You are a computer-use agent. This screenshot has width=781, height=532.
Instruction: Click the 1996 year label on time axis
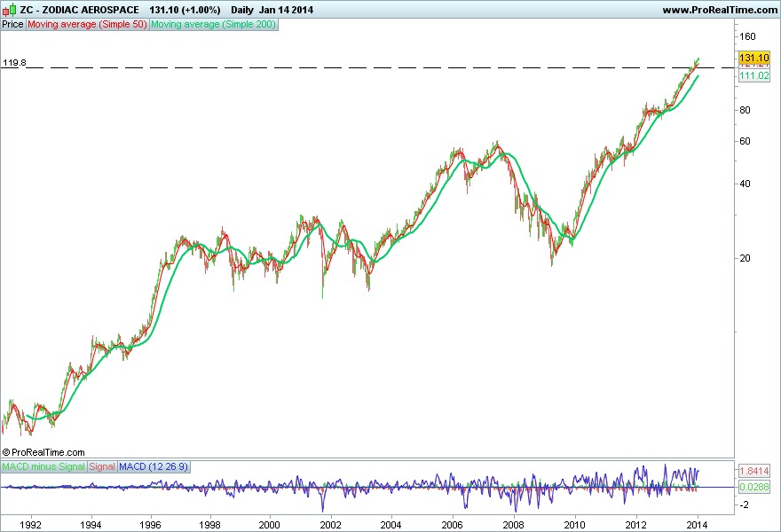(x=150, y=525)
